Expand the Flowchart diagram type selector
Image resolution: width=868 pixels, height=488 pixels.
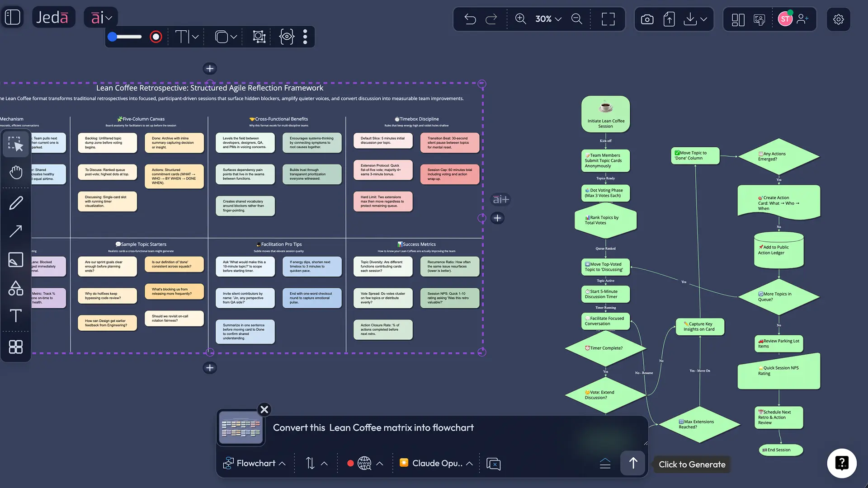[255, 463]
